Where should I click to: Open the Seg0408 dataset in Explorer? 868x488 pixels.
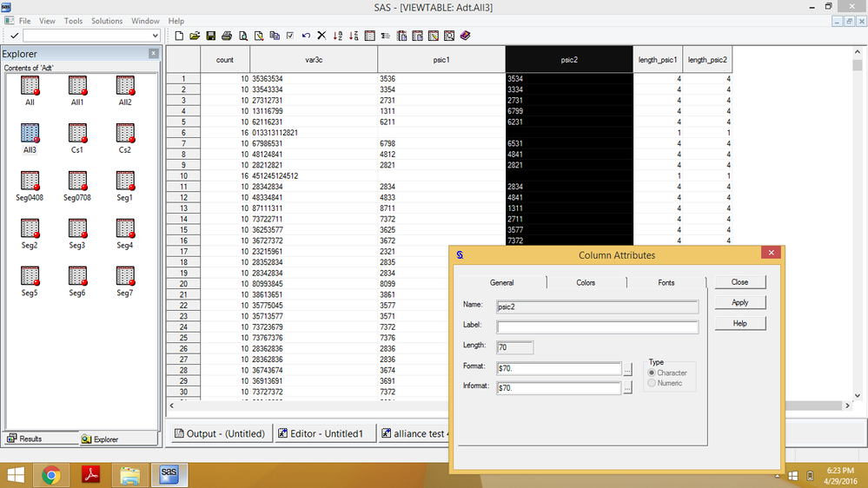[30, 181]
